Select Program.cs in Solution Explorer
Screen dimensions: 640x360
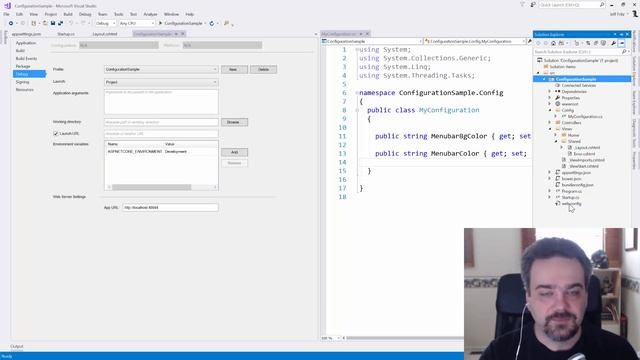pos(571,191)
